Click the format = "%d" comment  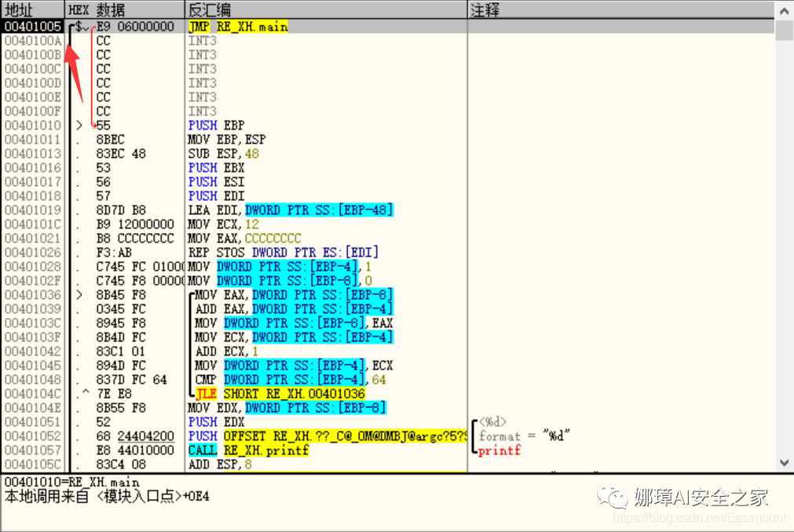525,436
